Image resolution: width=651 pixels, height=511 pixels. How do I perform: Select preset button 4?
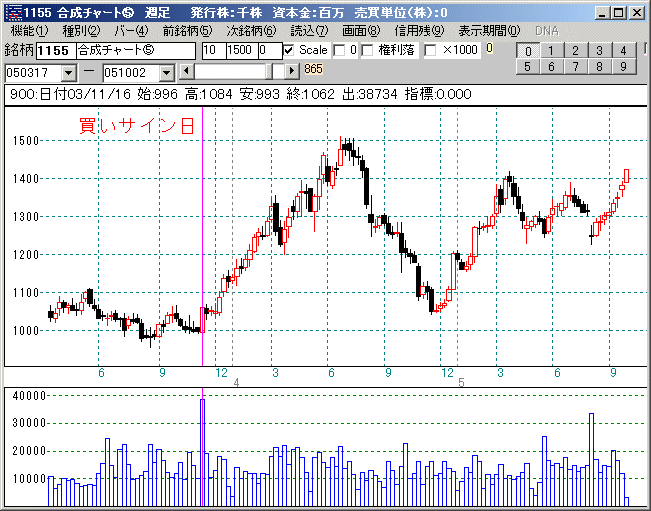coord(623,51)
